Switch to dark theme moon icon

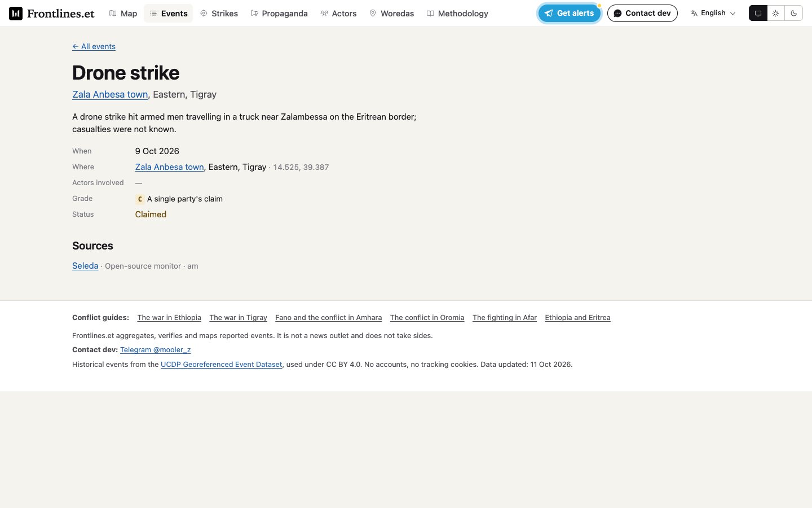794,13
